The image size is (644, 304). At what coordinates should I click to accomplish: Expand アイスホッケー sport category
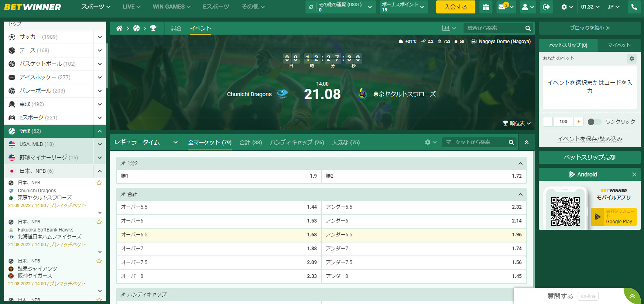[100, 77]
